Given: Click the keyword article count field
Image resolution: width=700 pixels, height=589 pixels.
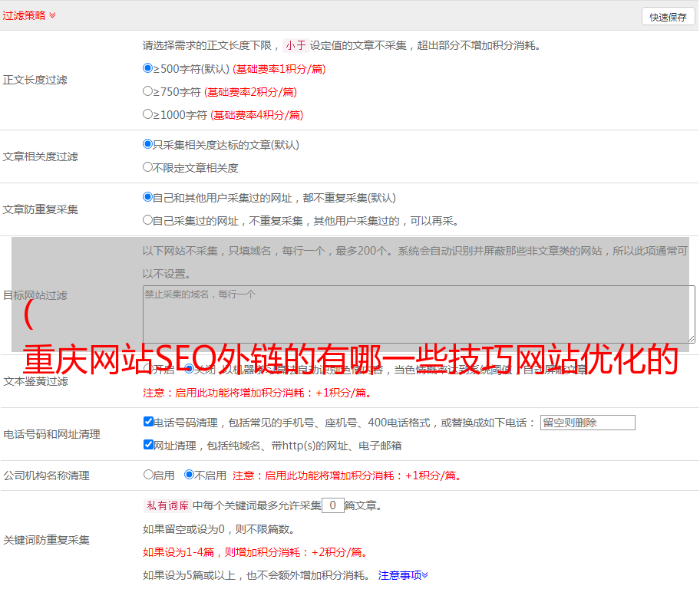Looking at the screenshot, I should pyautogui.click(x=332, y=505).
